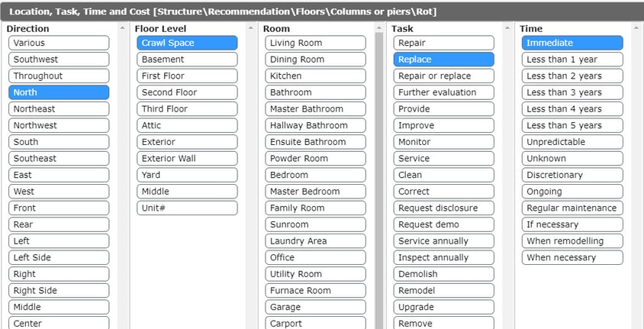
Task: Select Southwest in the Direction list
Action: [x=59, y=60]
